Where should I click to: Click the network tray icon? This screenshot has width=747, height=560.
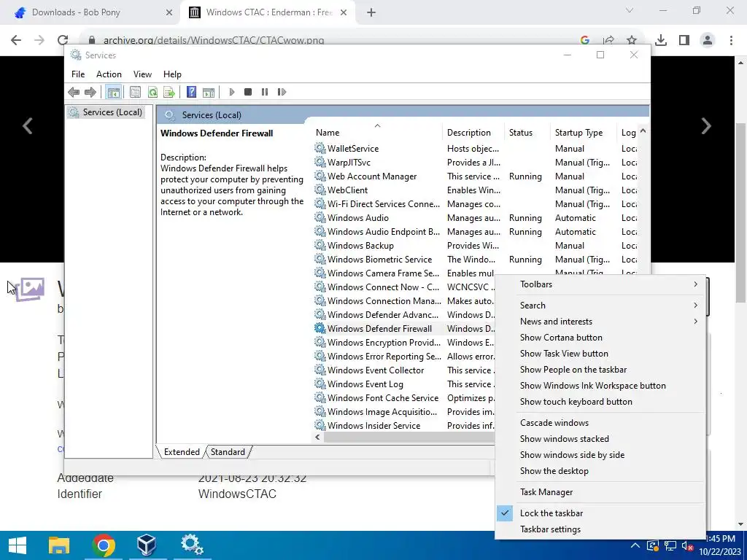click(x=670, y=546)
